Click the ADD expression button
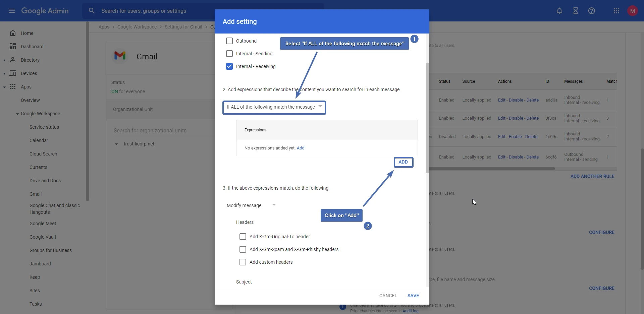The image size is (644, 314). (403, 162)
